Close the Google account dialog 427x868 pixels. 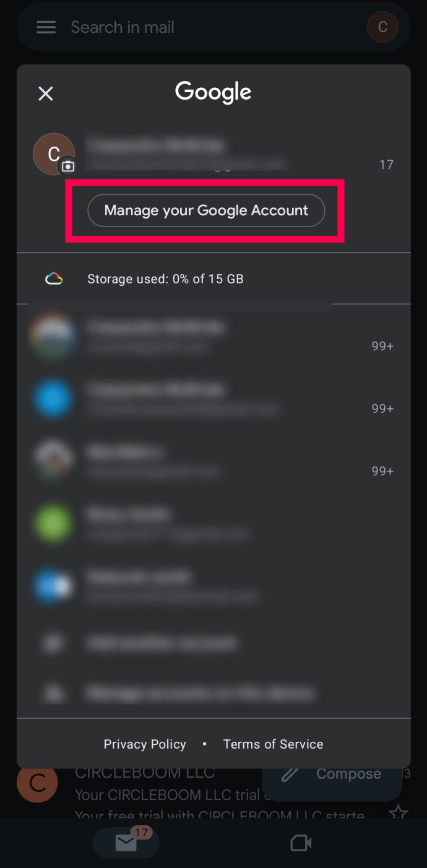[x=46, y=93]
